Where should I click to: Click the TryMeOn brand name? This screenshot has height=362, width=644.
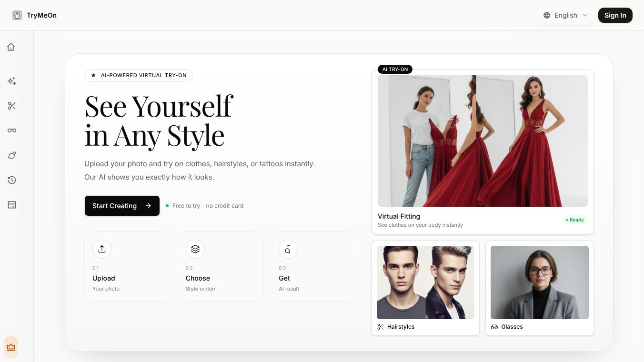[x=42, y=15]
